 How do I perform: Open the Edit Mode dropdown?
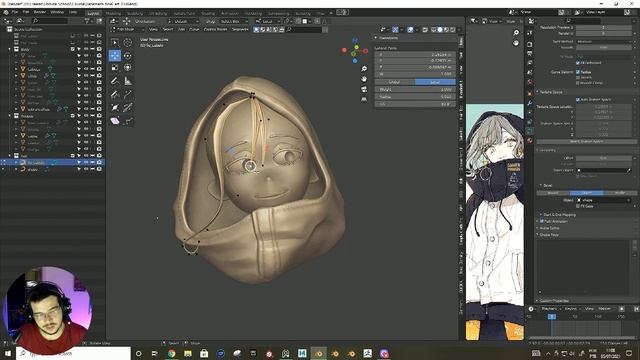point(127,29)
